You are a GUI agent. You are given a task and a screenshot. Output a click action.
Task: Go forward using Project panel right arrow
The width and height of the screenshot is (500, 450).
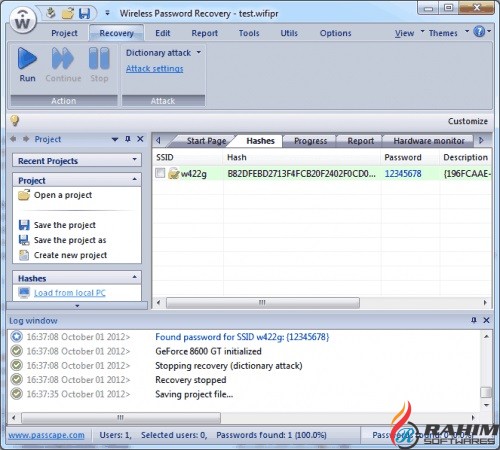(x=26, y=139)
